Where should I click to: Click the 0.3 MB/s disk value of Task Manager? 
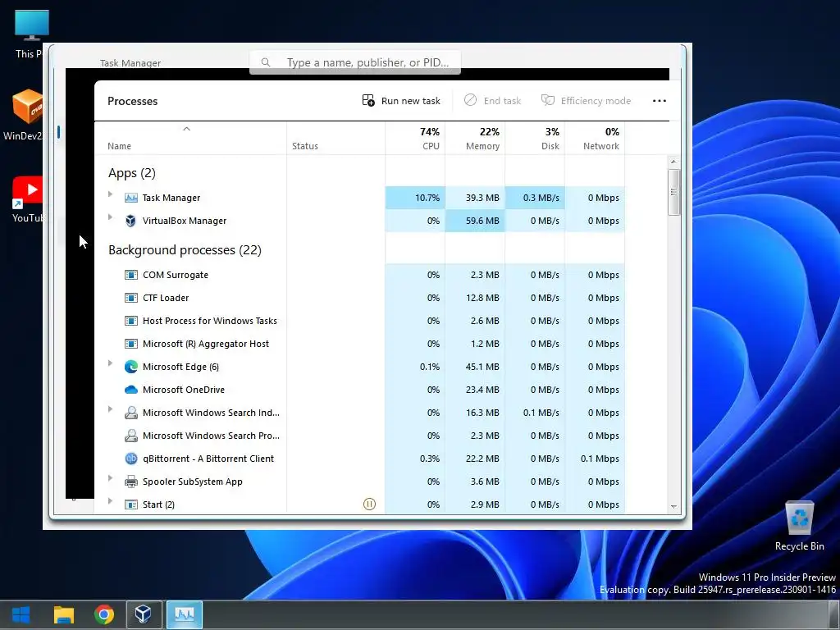click(x=541, y=199)
